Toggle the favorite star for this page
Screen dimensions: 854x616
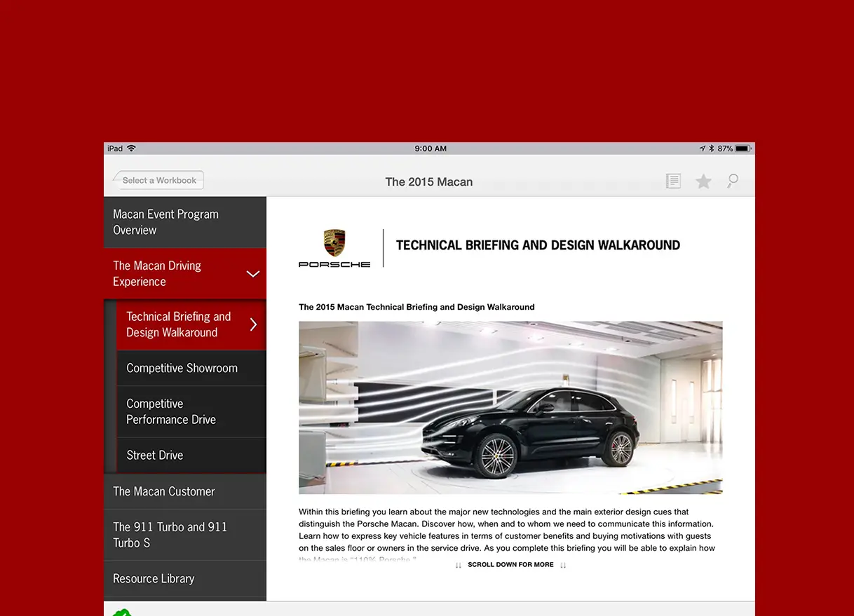[703, 180]
